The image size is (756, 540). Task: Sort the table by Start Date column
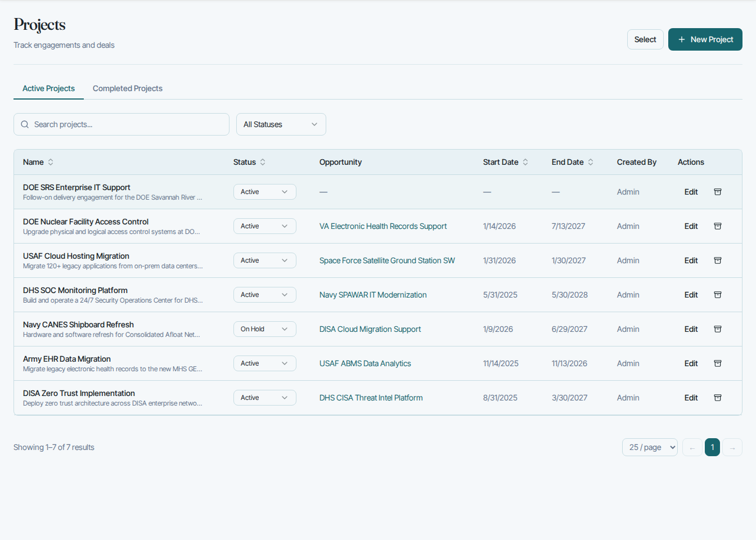(x=505, y=162)
